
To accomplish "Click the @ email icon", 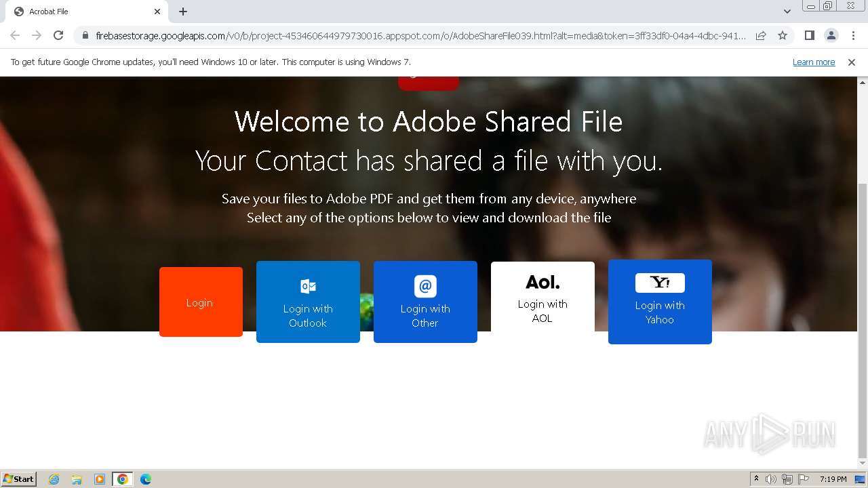I will click(425, 286).
